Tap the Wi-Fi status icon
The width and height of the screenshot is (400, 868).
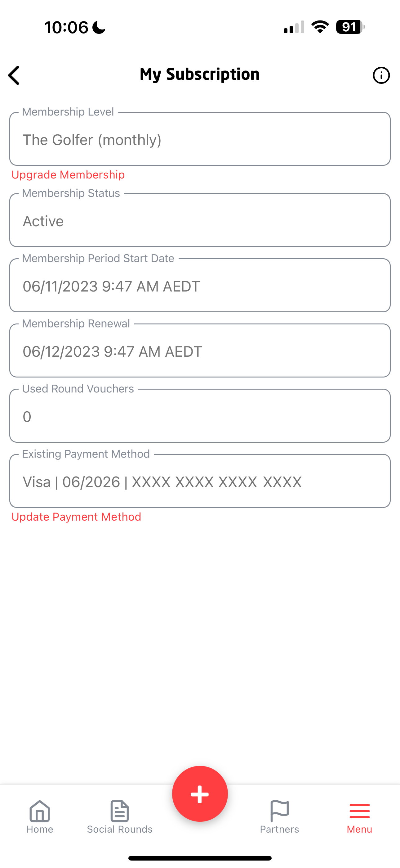point(320,27)
